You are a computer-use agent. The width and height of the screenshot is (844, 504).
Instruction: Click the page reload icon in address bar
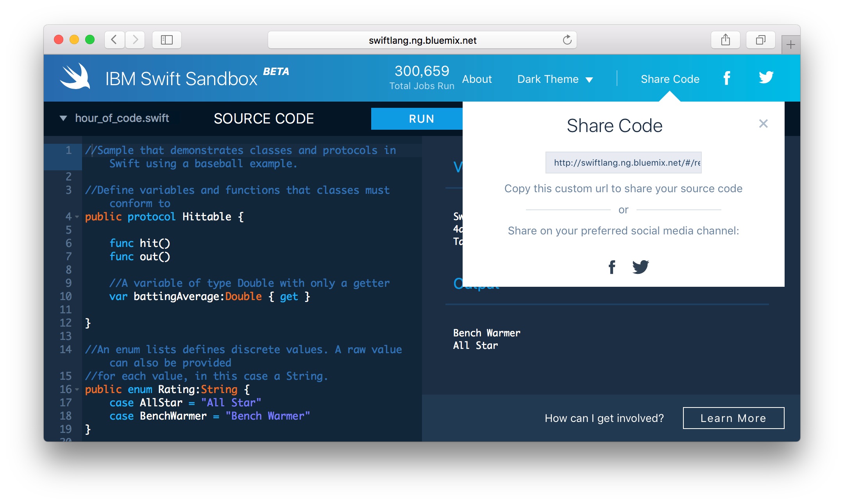coord(567,39)
